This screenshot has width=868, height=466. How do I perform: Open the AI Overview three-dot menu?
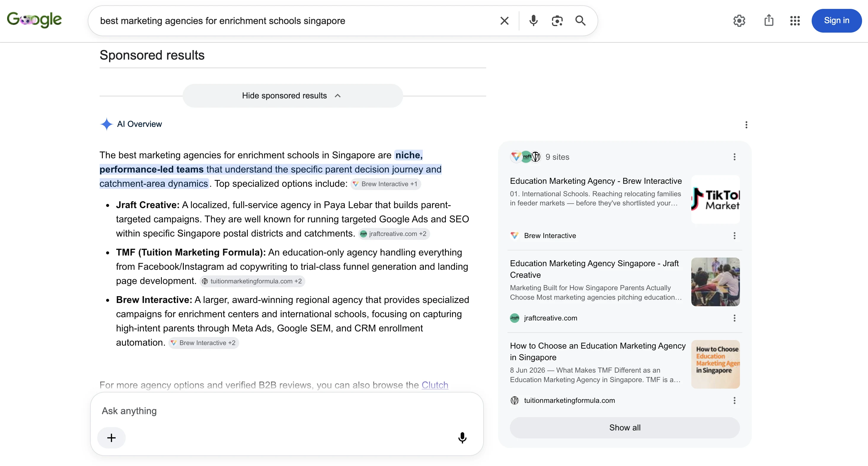click(x=746, y=125)
